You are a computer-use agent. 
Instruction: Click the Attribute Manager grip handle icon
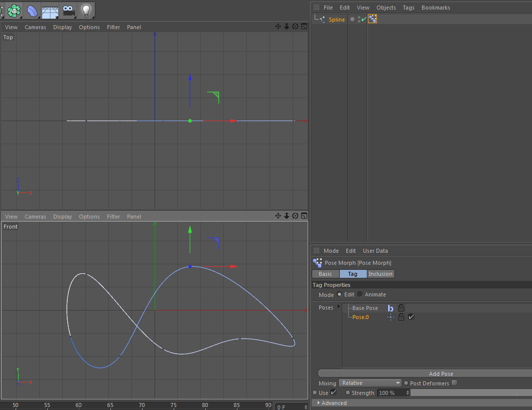point(316,251)
